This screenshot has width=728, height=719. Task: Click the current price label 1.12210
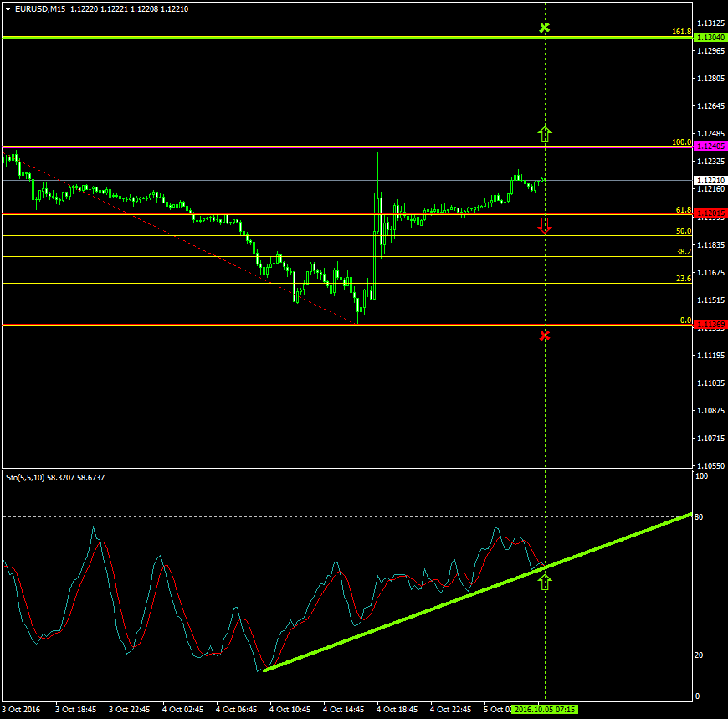pos(710,180)
